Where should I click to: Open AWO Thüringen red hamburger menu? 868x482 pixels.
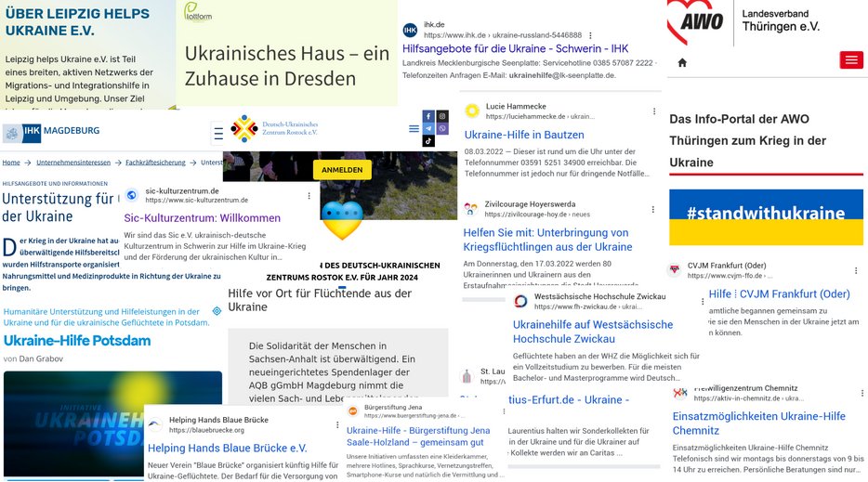pyautogui.click(x=851, y=59)
